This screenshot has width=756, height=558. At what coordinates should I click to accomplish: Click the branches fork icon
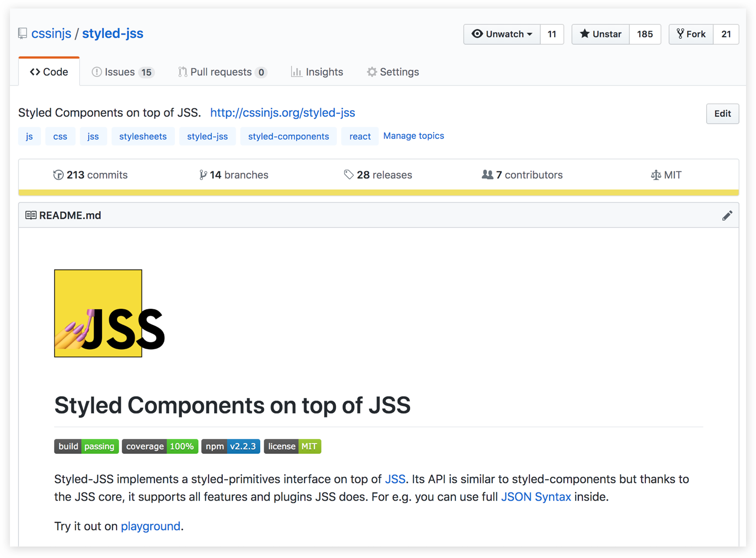(203, 175)
